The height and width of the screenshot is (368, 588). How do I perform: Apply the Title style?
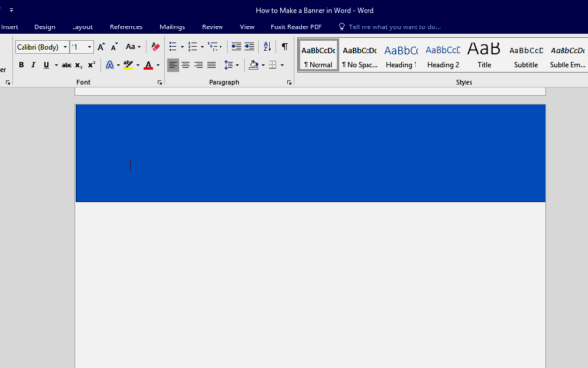point(484,55)
